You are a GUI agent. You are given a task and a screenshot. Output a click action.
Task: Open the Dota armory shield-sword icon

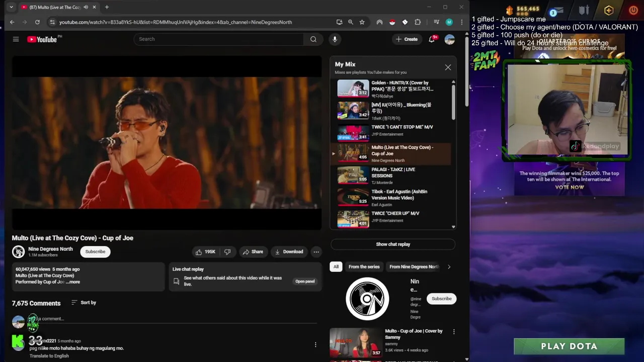[x=584, y=10]
